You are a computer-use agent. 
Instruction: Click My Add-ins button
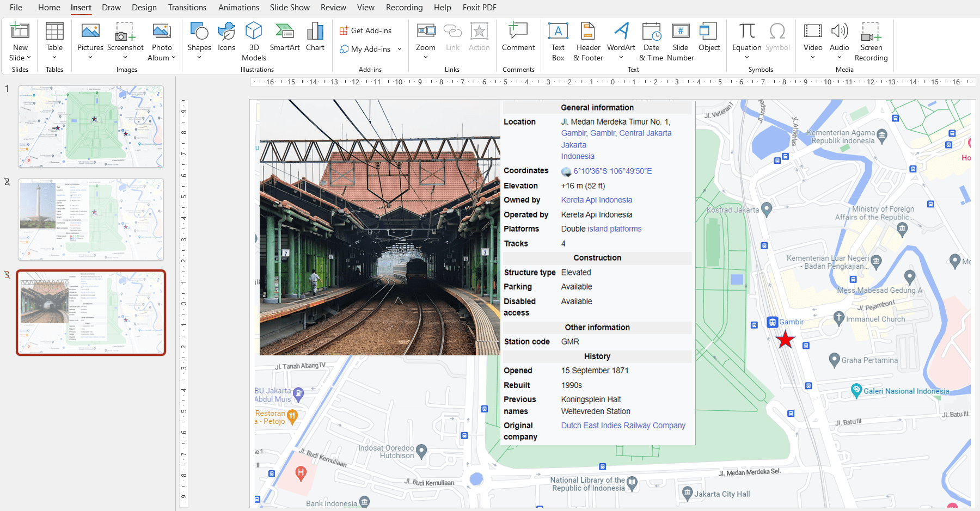pyautogui.click(x=365, y=49)
